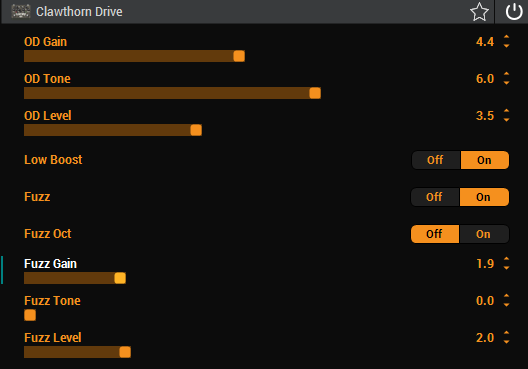This screenshot has height=369, width=528.
Task: Click the Clawthorn Drive pedal thumbnail icon
Action: tap(21, 11)
